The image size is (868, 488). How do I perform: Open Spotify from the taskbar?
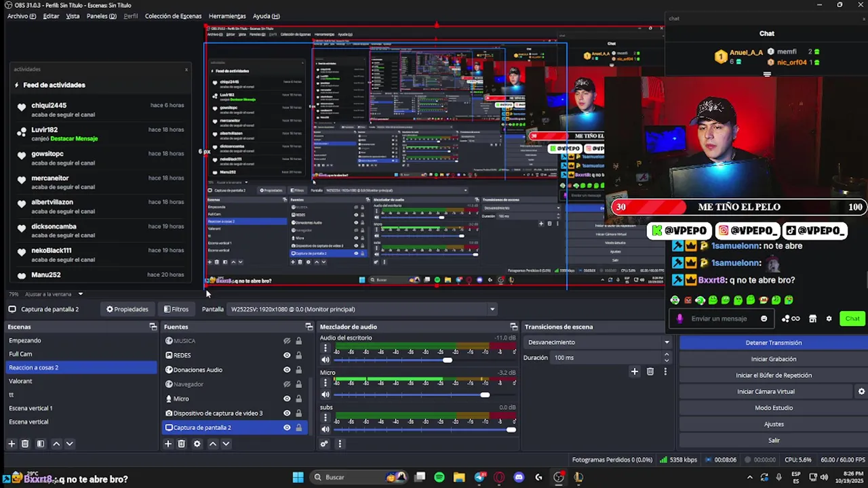coord(439,477)
